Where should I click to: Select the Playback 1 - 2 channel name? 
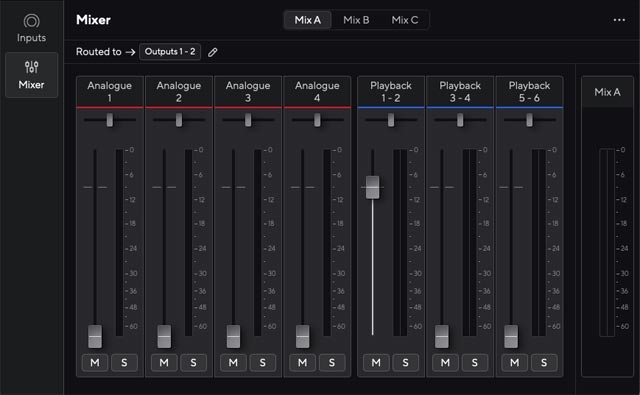(391, 91)
